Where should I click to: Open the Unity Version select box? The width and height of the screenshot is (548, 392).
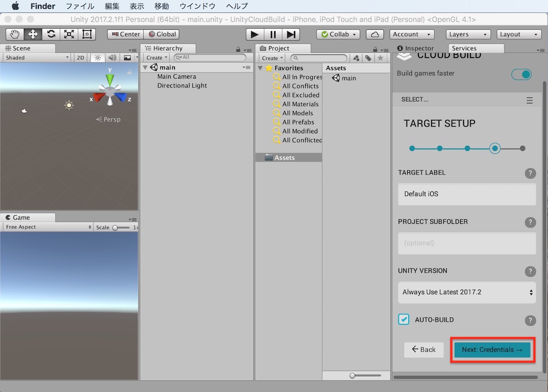(467, 292)
